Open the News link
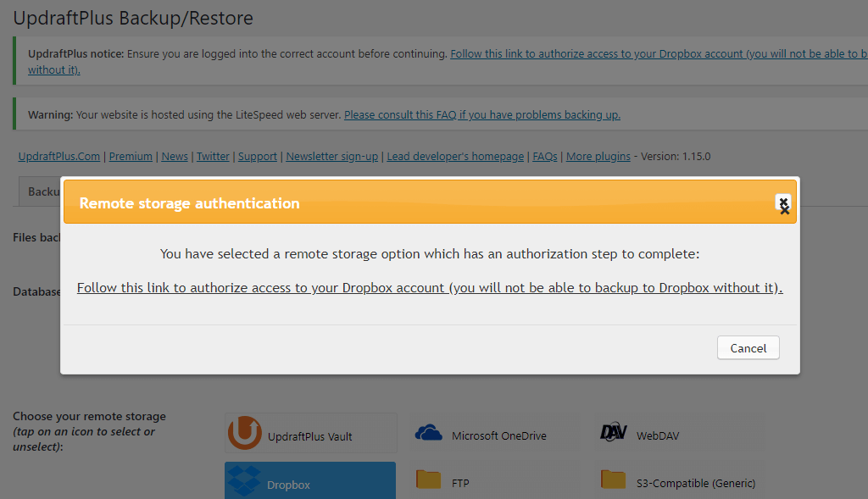This screenshot has width=868, height=499. click(x=175, y=157)
